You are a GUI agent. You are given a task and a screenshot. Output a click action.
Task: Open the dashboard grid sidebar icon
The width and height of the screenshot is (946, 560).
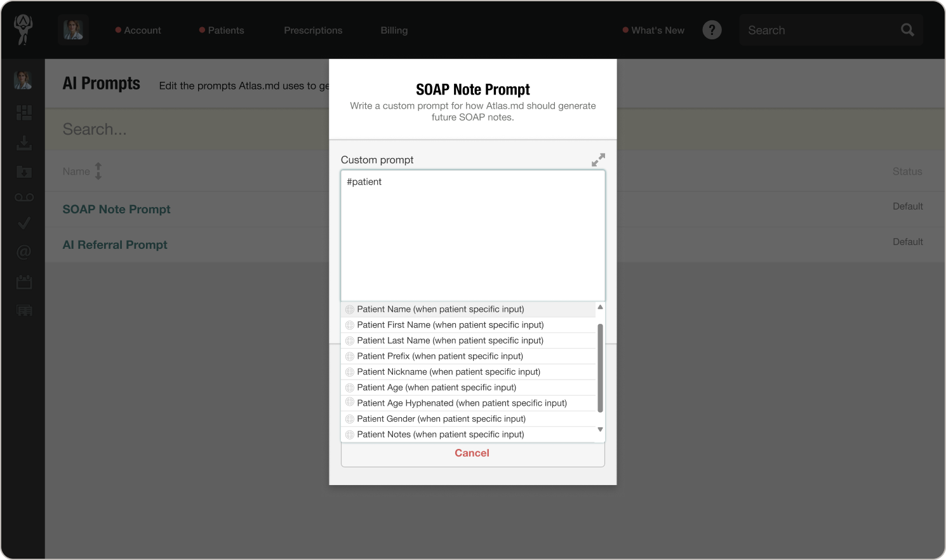point(24,113)
